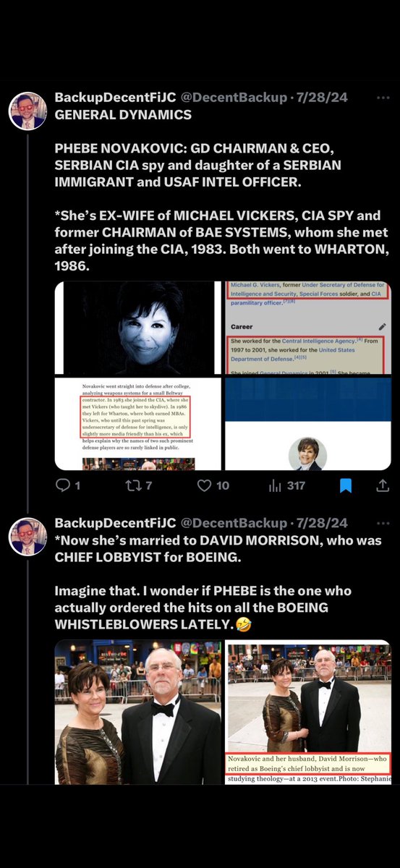
Task: Reply to the General Dynamics tweet
Action: pyautogui.click(x=67, y=485)
